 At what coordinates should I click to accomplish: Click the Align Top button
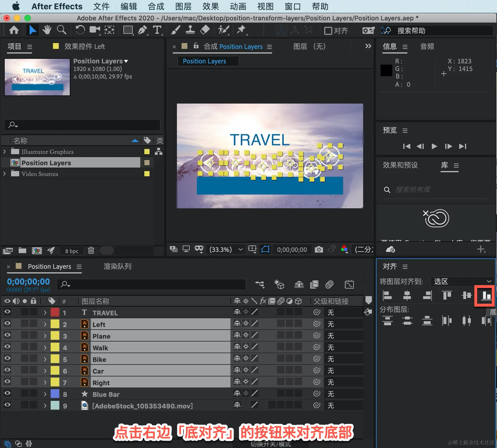pyautogui.click(x=447, y=296)
